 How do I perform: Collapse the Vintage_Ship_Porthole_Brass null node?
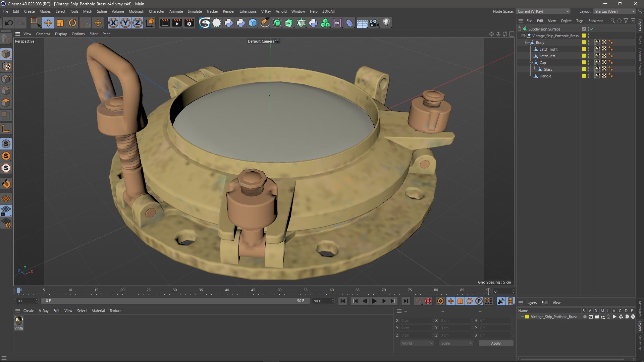(523, 36)
